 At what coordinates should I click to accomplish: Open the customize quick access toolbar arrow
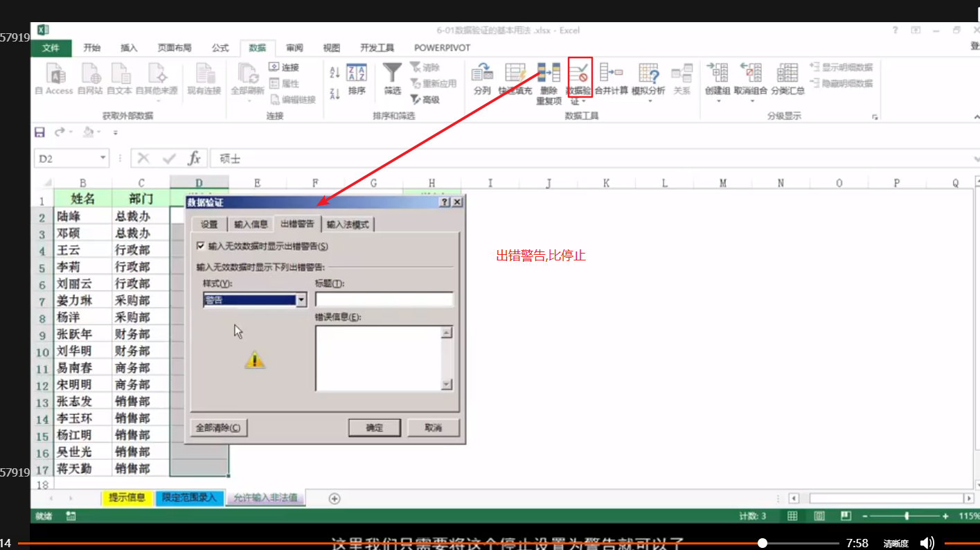[x=116, y=132]
